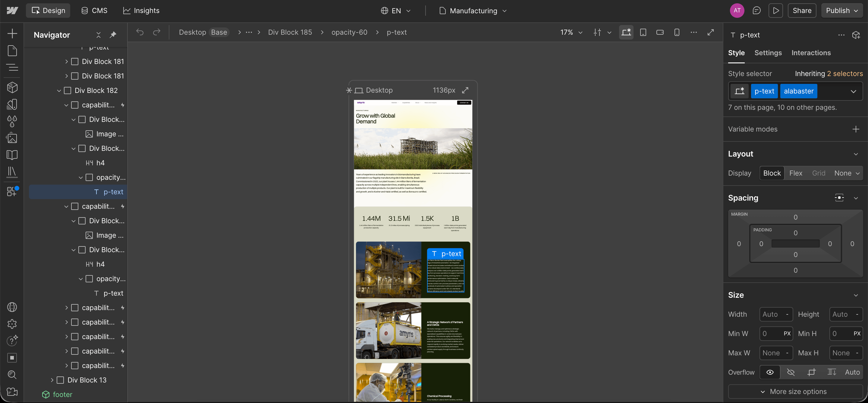Click the alabaster class chip
Image resolution: width=868 pixels, height=403 pixels.
click(799, 91)
